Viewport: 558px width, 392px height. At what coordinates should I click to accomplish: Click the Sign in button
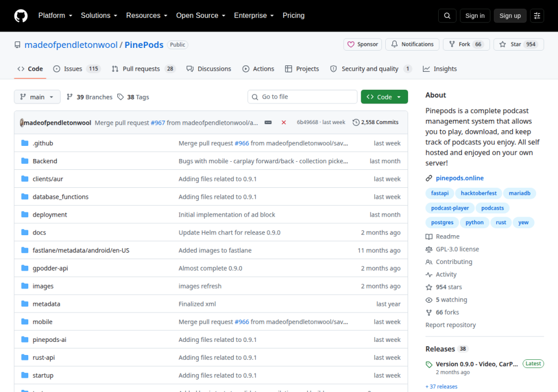click(475, 16)
